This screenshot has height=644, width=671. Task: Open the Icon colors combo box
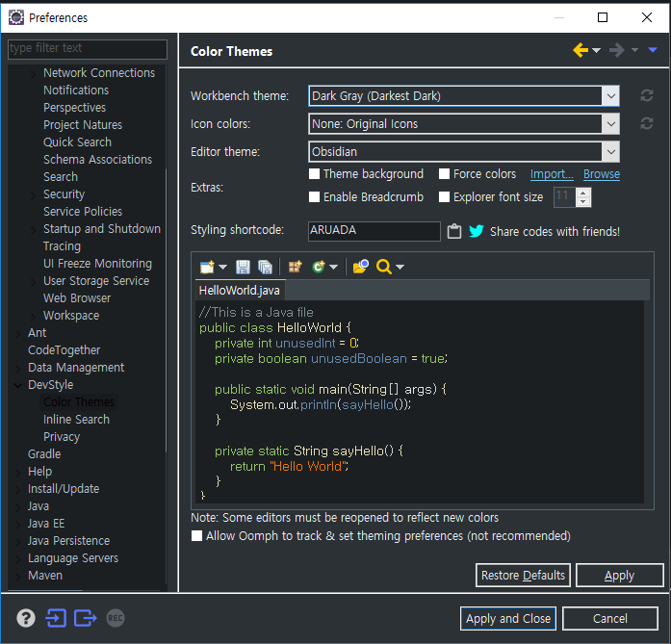[x=464, y=123]
